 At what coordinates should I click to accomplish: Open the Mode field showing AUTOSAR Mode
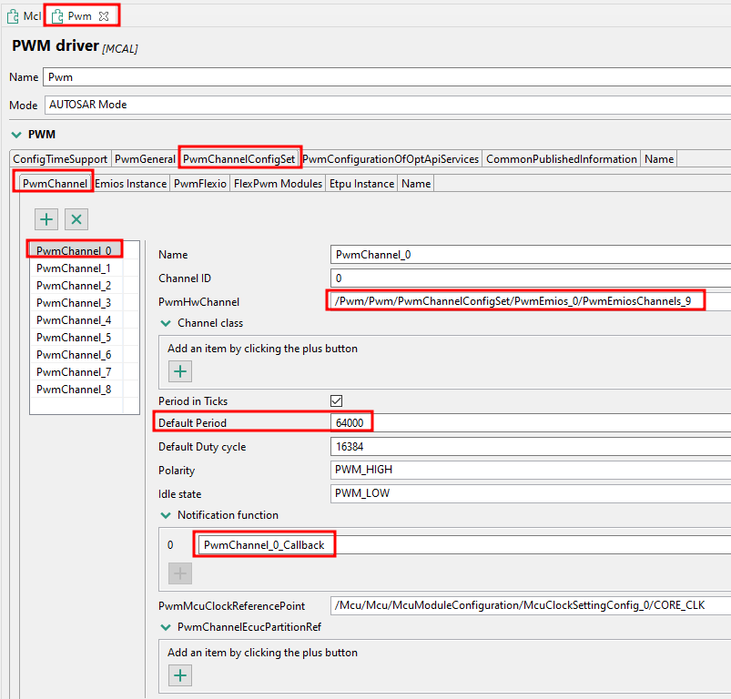(x=388, y=104)
